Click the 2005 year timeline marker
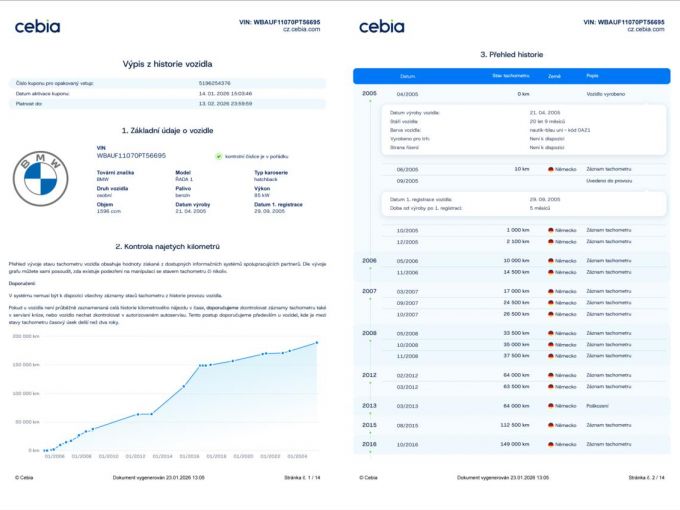 [x=369, y=93]
